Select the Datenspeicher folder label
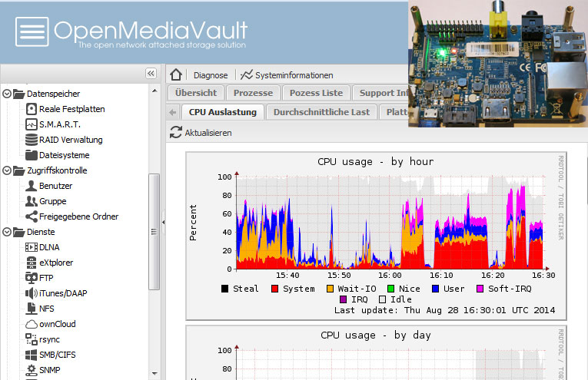Image resolution: width=588 pixels, height=380 pixels. point(53,94)
